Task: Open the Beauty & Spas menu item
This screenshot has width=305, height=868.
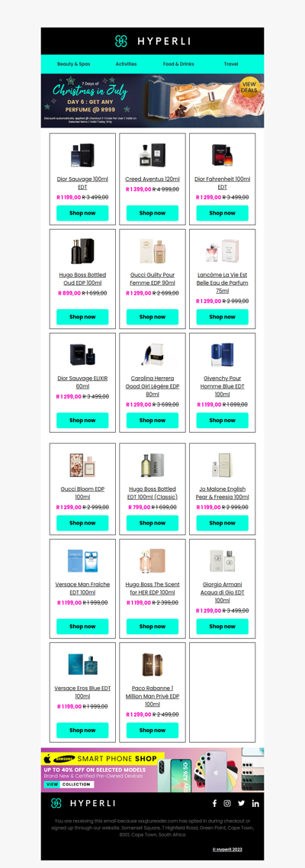Action: [73, 64]
